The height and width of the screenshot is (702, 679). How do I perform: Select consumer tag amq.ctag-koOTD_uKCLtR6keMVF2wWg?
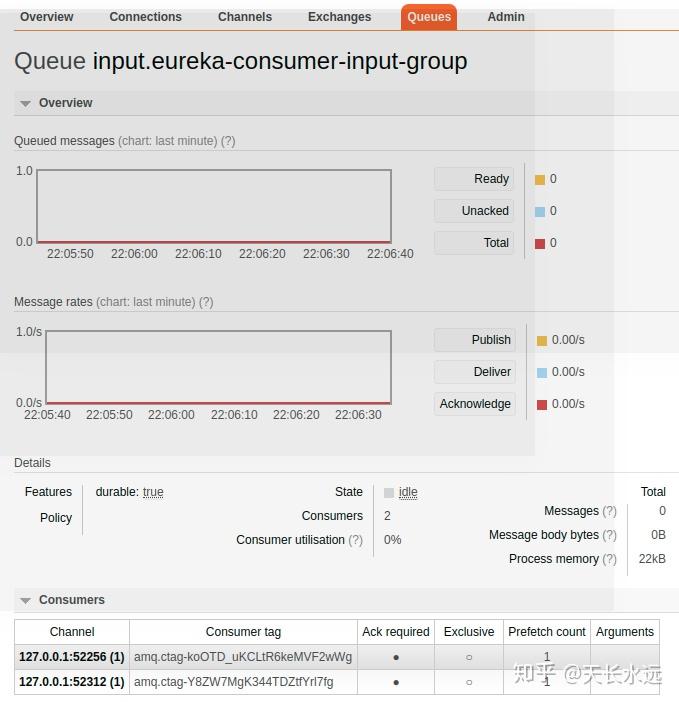tap(243, 657)
